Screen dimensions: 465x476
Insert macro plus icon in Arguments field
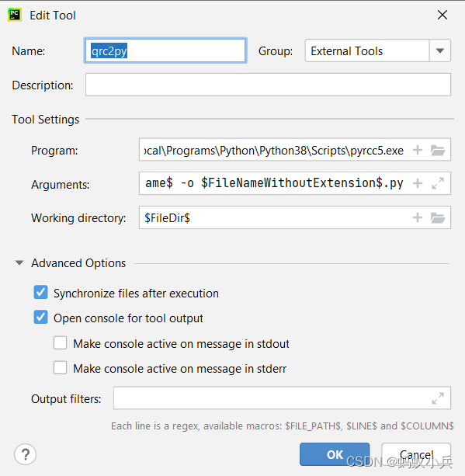(x=418, y=183)
